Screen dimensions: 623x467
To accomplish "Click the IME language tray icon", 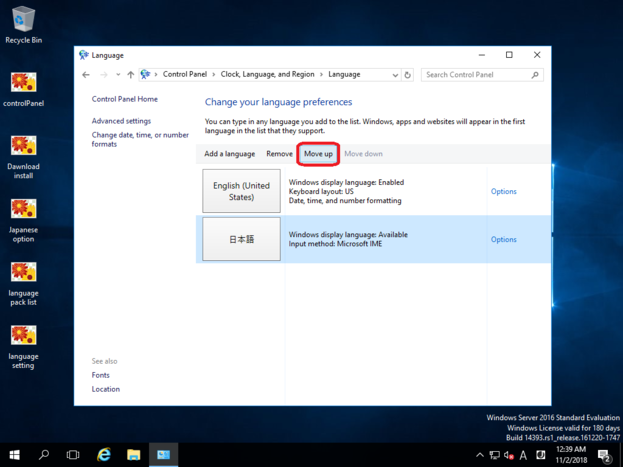I will (x=540, y=455).
